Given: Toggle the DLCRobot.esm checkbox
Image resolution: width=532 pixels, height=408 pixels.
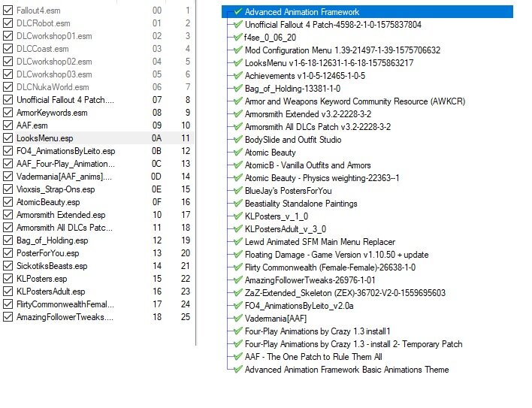Looking at the screenshot, I should point(8,23).
